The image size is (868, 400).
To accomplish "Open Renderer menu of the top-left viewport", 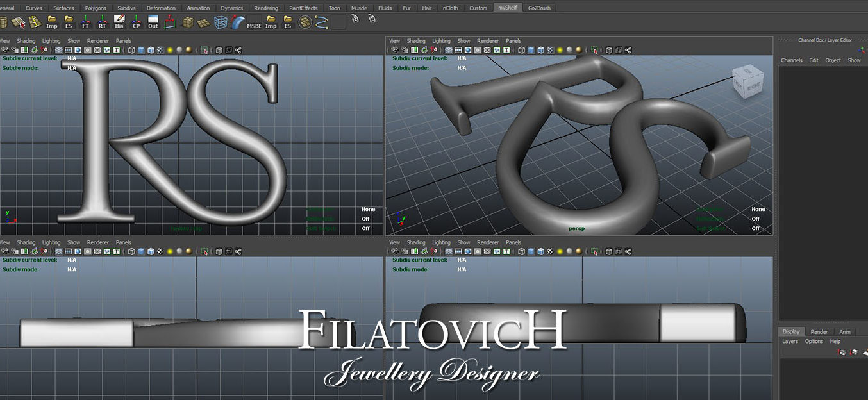I will click(x=98, y=41).
